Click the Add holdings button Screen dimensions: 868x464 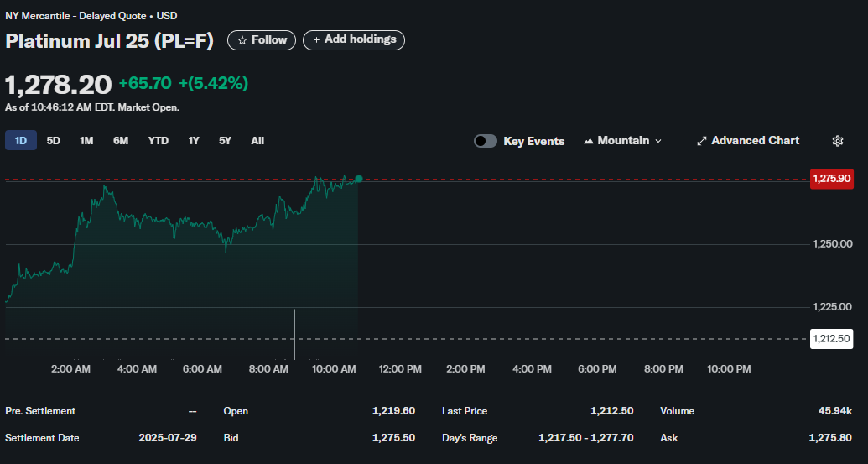354,40
